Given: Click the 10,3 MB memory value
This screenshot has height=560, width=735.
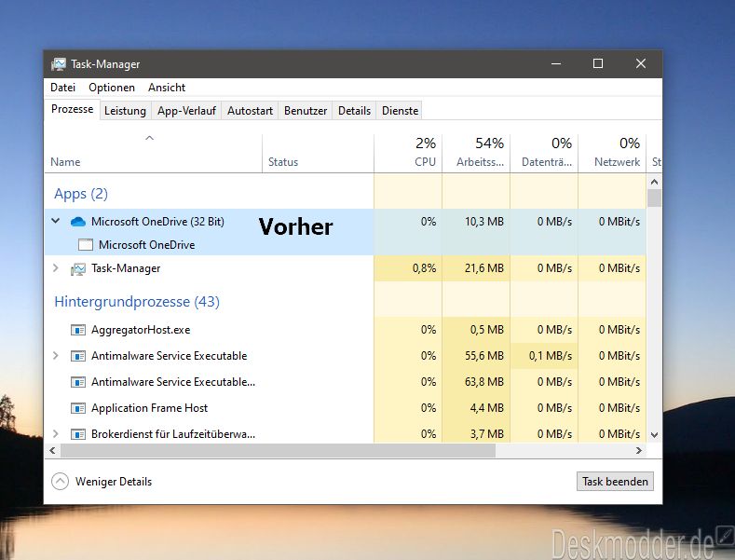Looking at the screenshot, I should click(x=484, y=222).
